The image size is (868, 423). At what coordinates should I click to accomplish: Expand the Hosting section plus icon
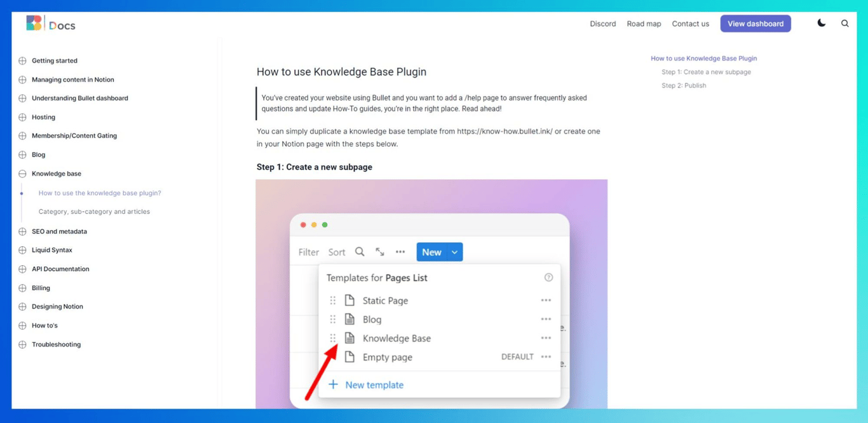[22, 118]
